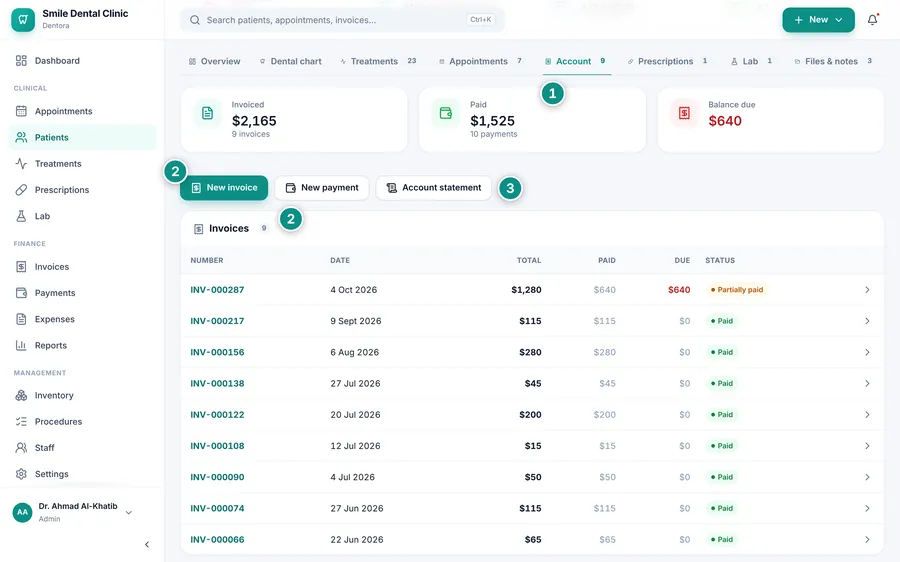Click the Payments wallet icon in sidebar
The width and height of the screenshot is (900, 562).
coord(21,293)
